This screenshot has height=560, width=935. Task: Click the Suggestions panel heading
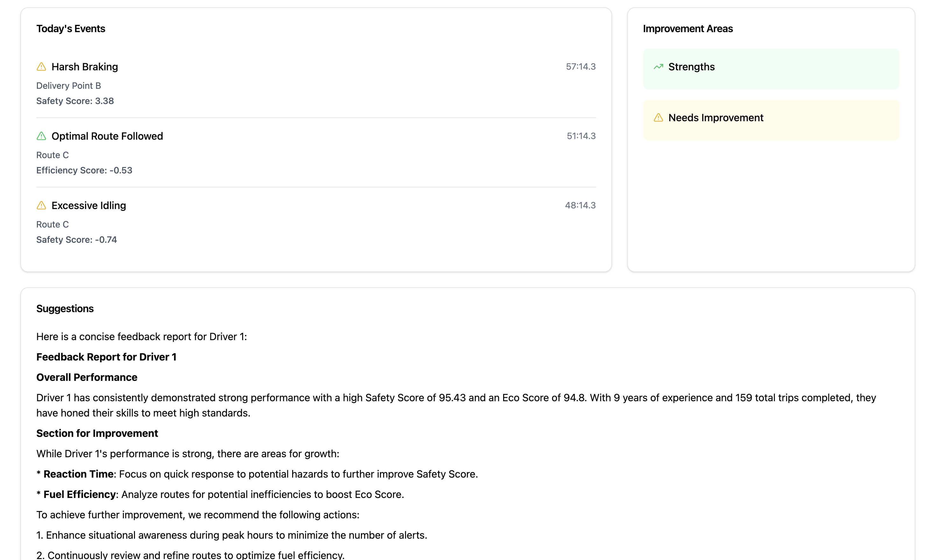(x=65, y=309)
